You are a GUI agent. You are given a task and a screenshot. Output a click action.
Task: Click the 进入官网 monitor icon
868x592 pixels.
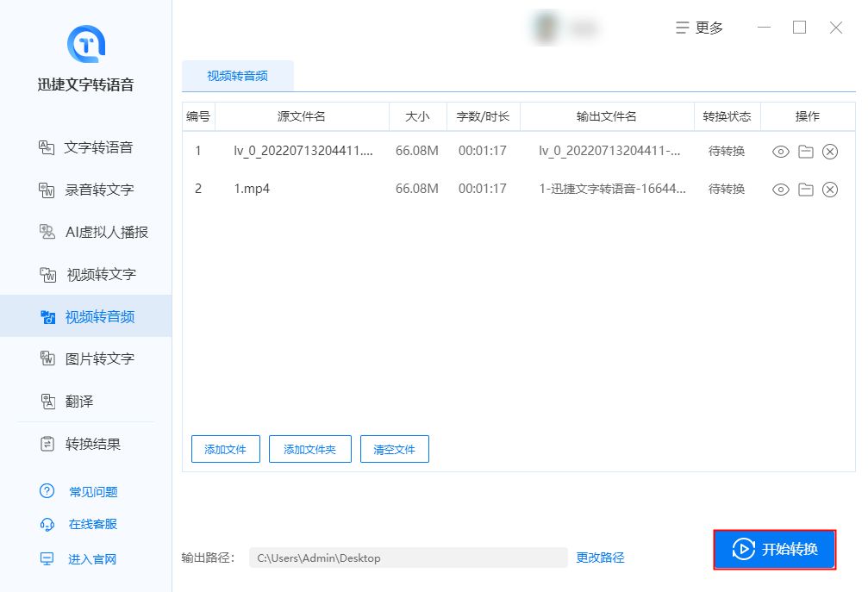47,558
